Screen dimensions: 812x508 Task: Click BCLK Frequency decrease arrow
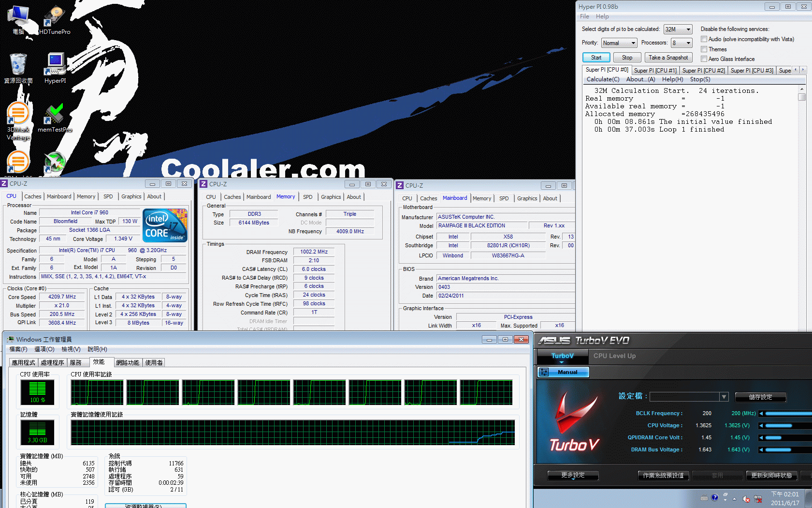click(x=761, y=413)
